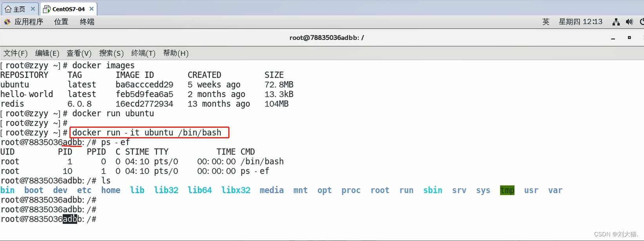Click image ID ba6acccedd29
The height and width of the screenshot is (241, 644).
[144, 85]
